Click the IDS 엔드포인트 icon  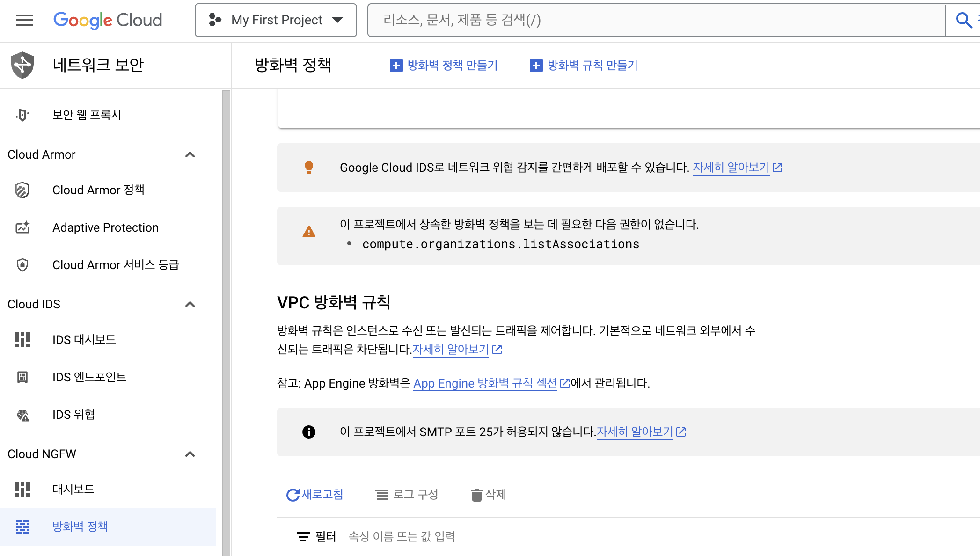pyautogui.click(x=22, y=377)
